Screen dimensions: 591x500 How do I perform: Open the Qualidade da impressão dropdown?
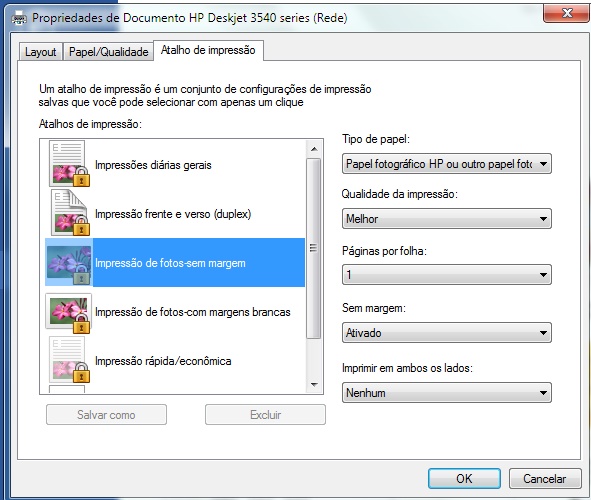coord(447,219)
